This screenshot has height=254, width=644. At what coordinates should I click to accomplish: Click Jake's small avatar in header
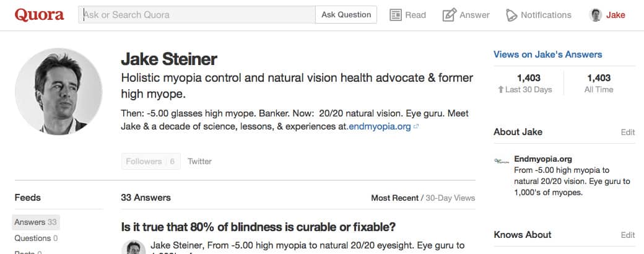click(x=596, y=15)
